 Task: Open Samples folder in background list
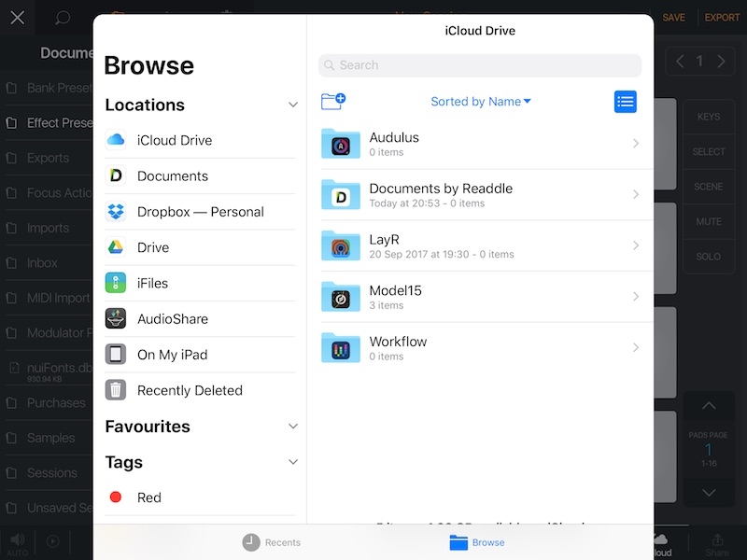(49, 438)
